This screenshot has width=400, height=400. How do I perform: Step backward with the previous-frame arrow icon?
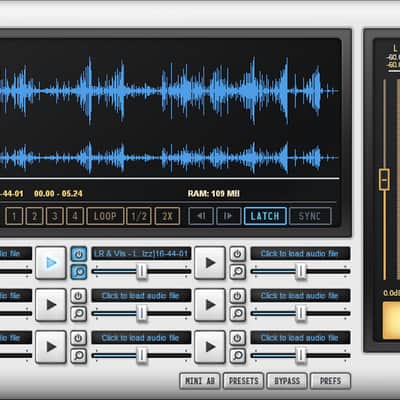tap(201, 216)
